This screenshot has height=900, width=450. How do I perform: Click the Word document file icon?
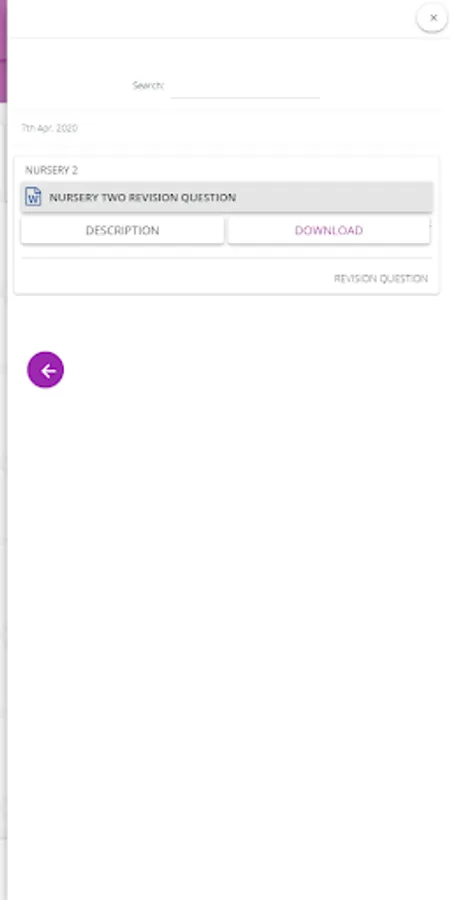33,197
